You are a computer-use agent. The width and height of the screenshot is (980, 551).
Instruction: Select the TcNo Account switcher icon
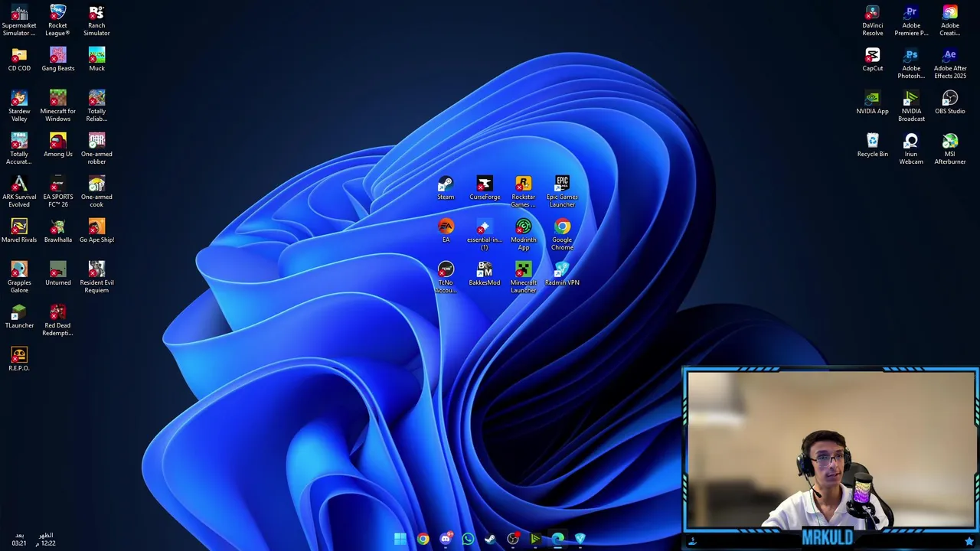[446, 278]
